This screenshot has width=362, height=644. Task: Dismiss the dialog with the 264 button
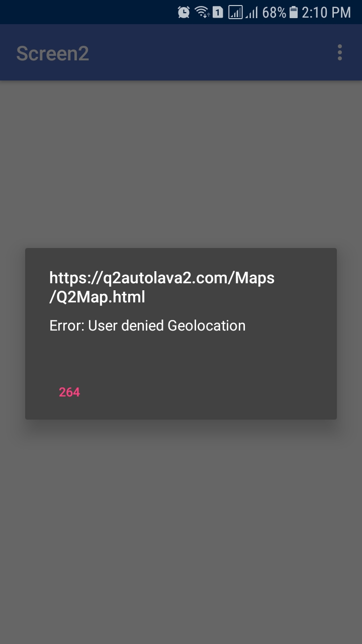tap(69, 392)
